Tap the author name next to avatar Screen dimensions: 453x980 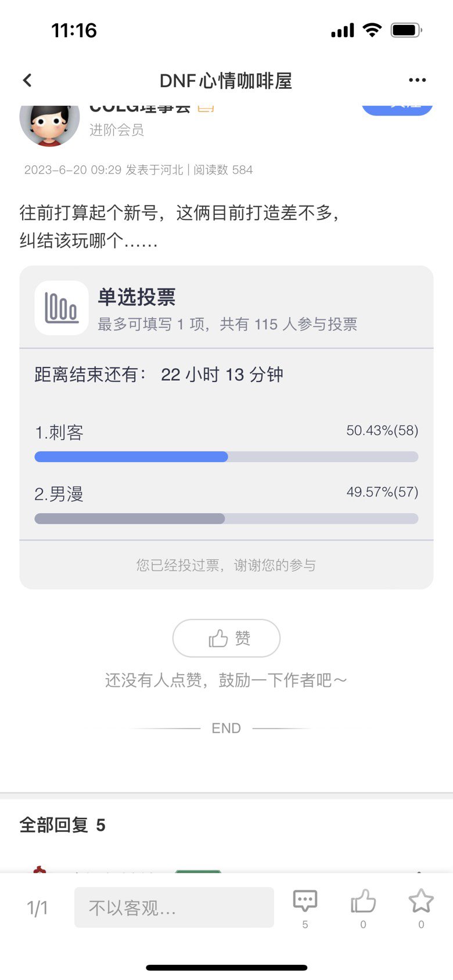(x=140, y=108)
